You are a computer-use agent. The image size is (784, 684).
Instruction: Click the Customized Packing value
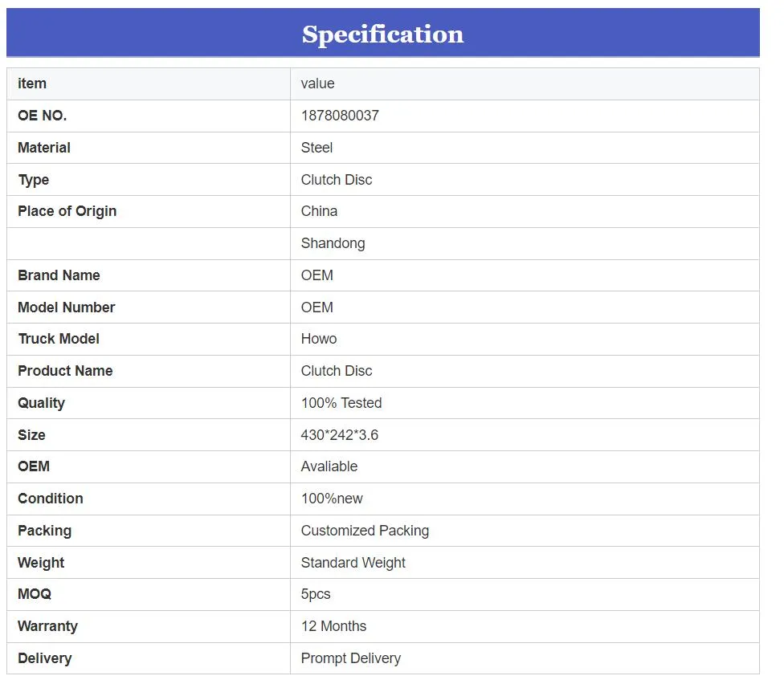point(365,531)
